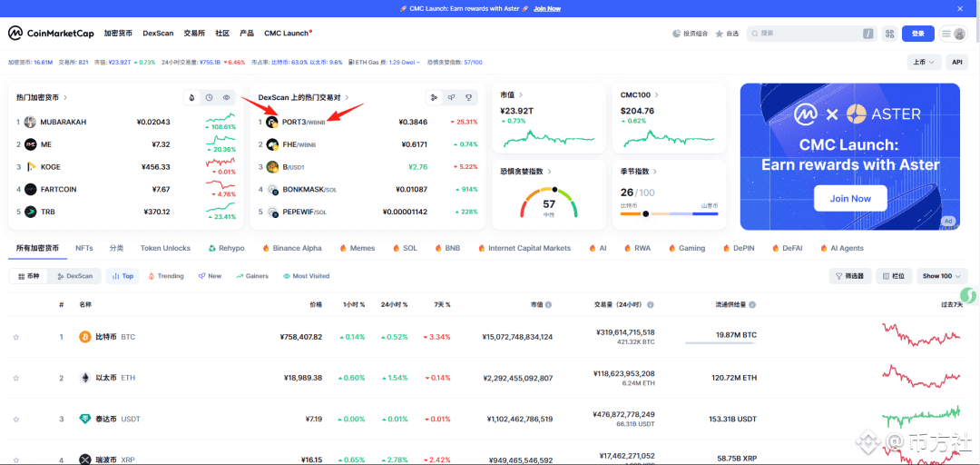Click the 季节指数 season index slider bar

click(x=669, y=214)
